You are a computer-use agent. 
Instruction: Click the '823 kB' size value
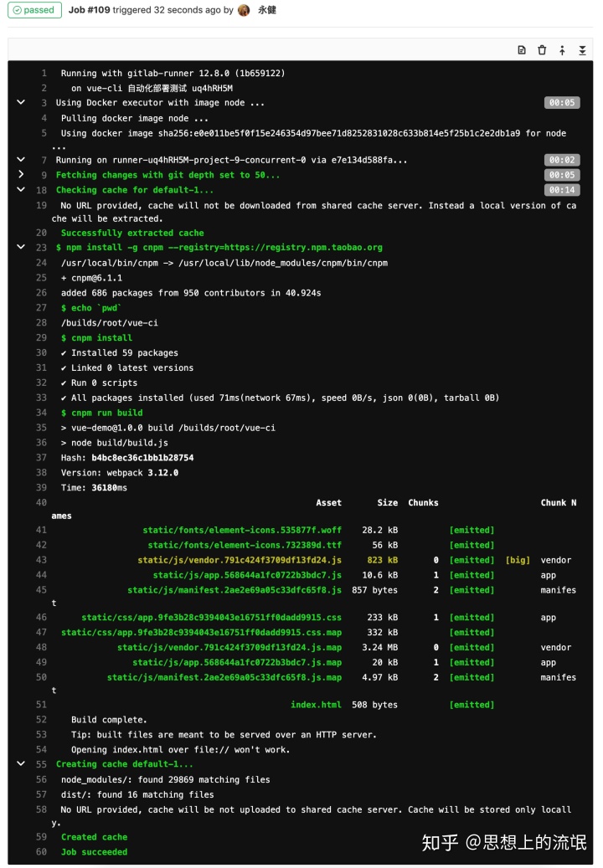pyautogui.click(x=383, y=560)
